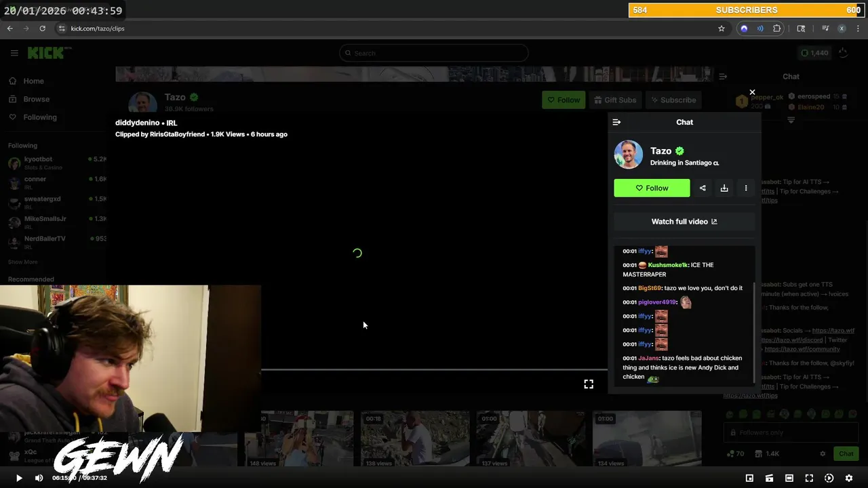Click BigSt69 username in chat
Viewport: 868px width, 488px height.
(x=649, y=288)
